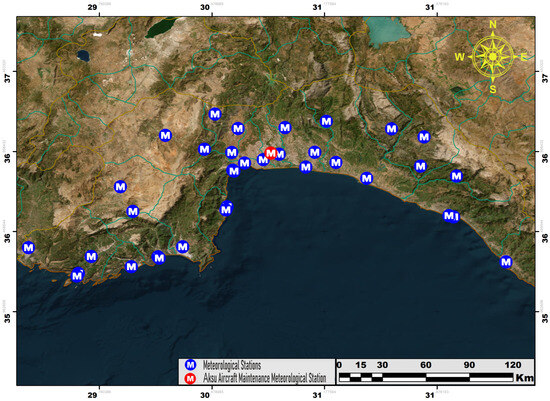Viewport: 550px width, 401px height.
Task: Click the 0 mark on scale bar
Action: (x=339, y=365)
